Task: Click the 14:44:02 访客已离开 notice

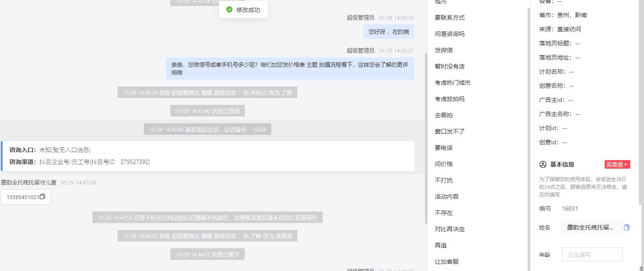Action: tap(208, 254)
